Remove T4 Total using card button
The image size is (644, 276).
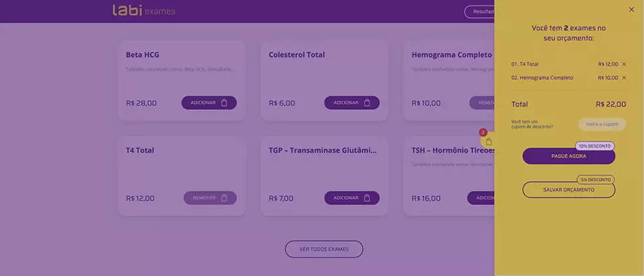pyautogui.click(x=210, y=198)
